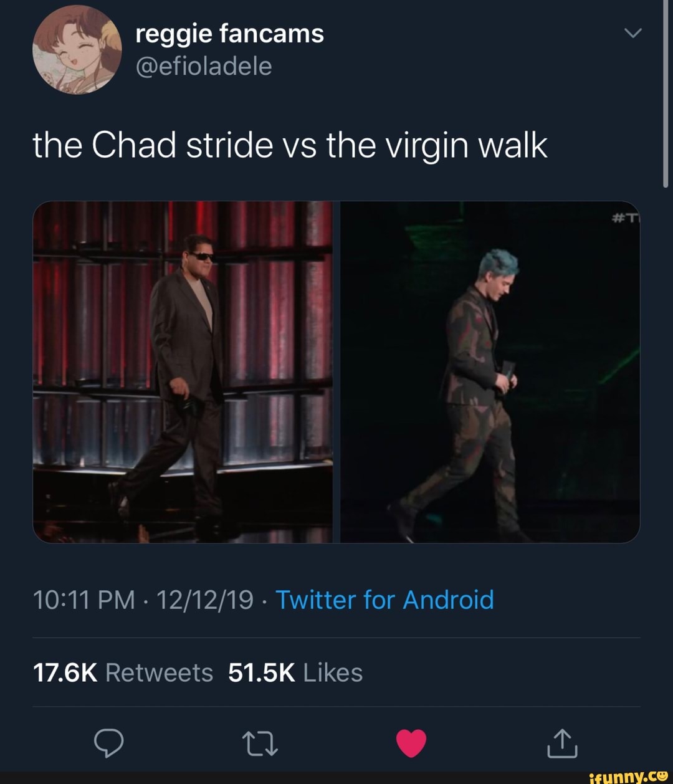Open Twitter for Android source link
673x784 pixels.
click(384, 600)
